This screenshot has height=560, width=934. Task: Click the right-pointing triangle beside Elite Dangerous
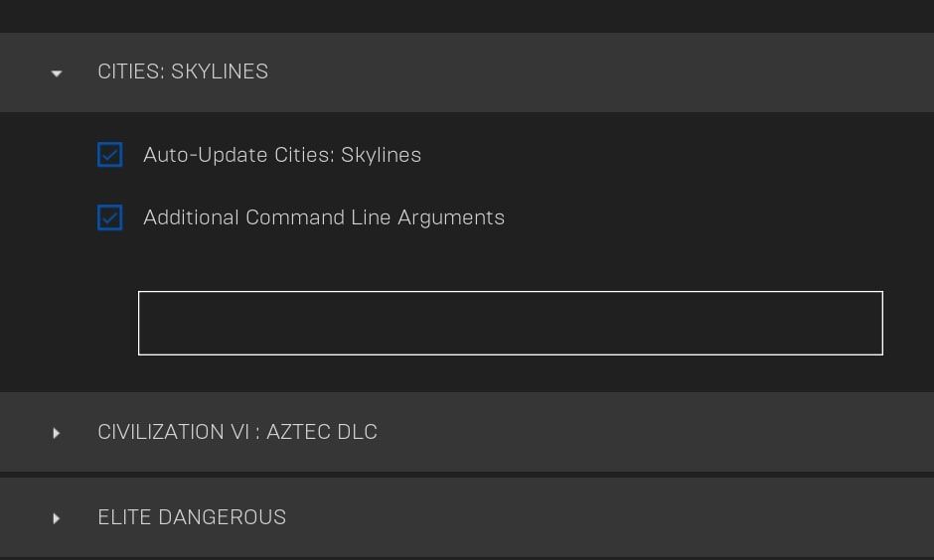tap(57, 518)
